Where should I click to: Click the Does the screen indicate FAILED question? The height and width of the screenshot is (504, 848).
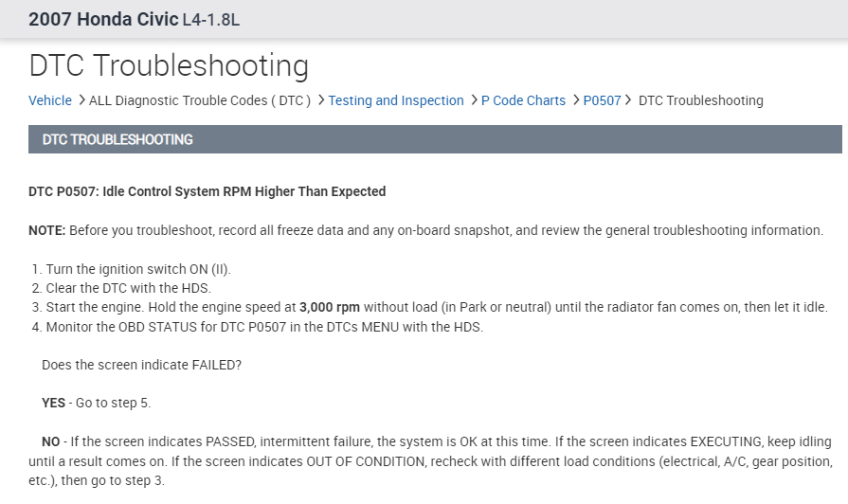tap(141, 365)
